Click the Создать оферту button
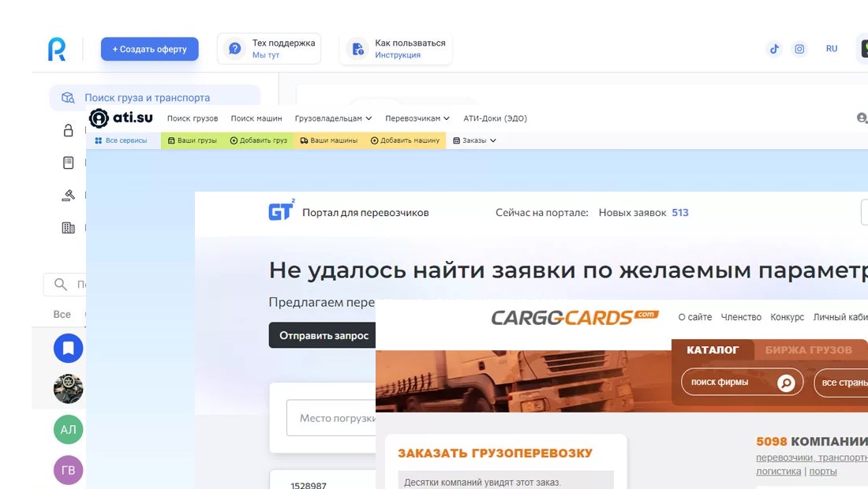 [149, 49]
